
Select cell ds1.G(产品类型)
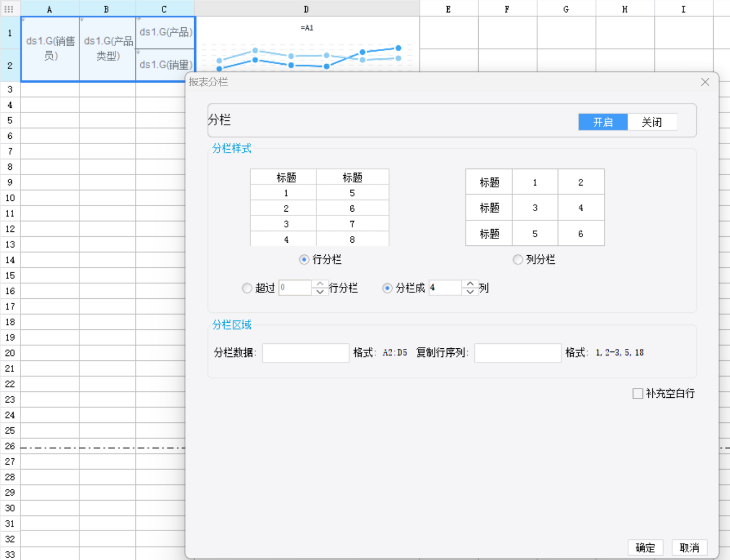point(108,49)
